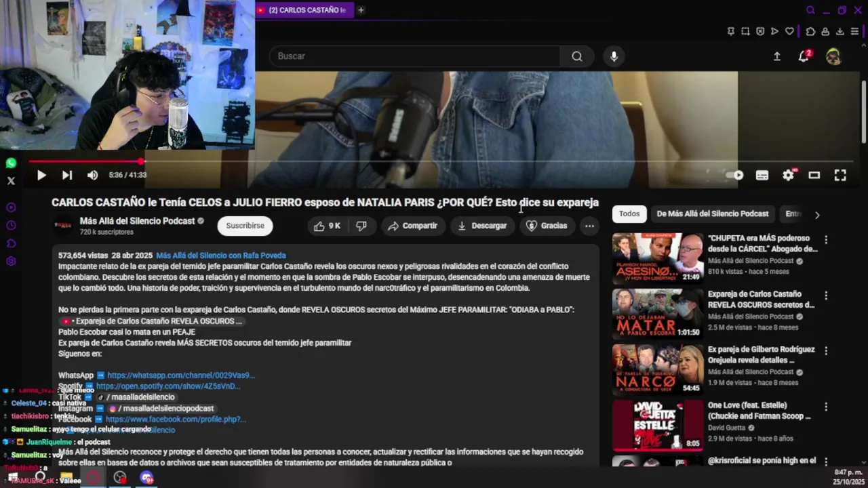This screenshot has width=868, height=488.
Task: Open the Expareja de Carlos Castaño video chip
Action: (x=151, y=321)
